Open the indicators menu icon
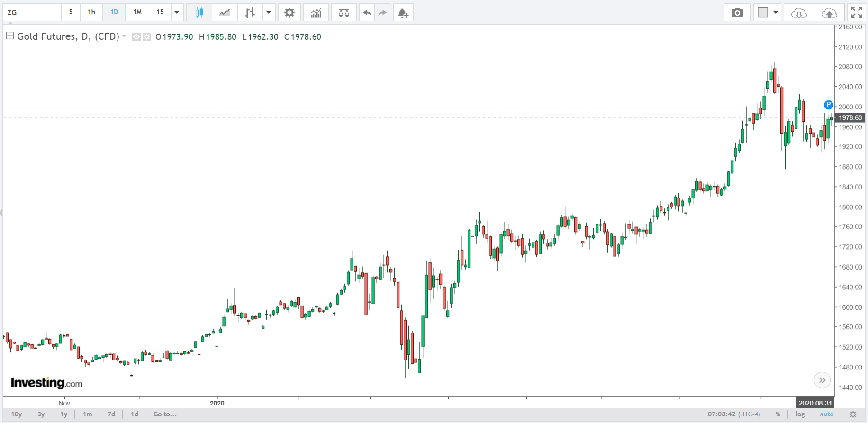Screen dimensions: 868x423 pos(316,12)
